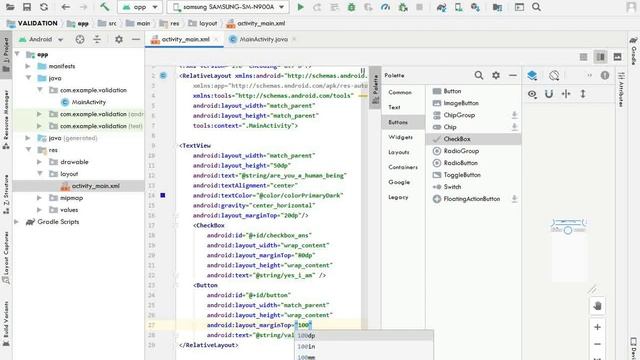Open the app run configuration dropdown
This screenshot has height=360, width=640.
coord(140,7)
